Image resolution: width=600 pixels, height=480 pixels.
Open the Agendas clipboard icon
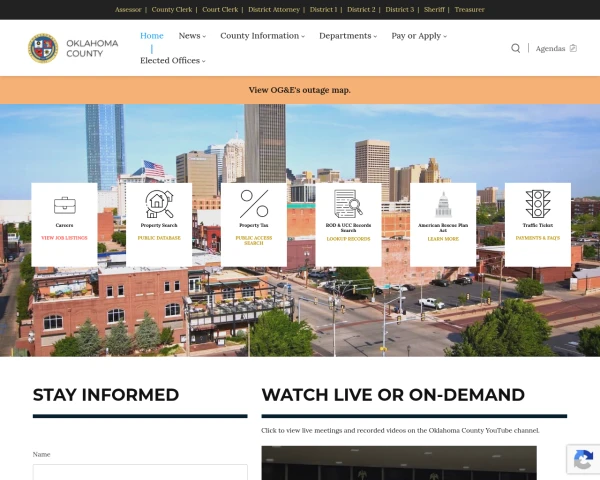[x=573, y=48]
